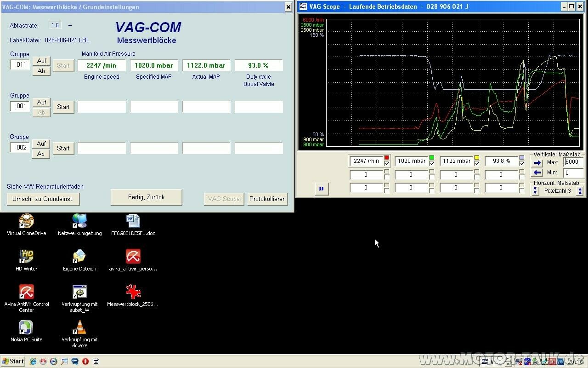Enable second-row checkbox below 1020 mbar

tap(432, 178)
